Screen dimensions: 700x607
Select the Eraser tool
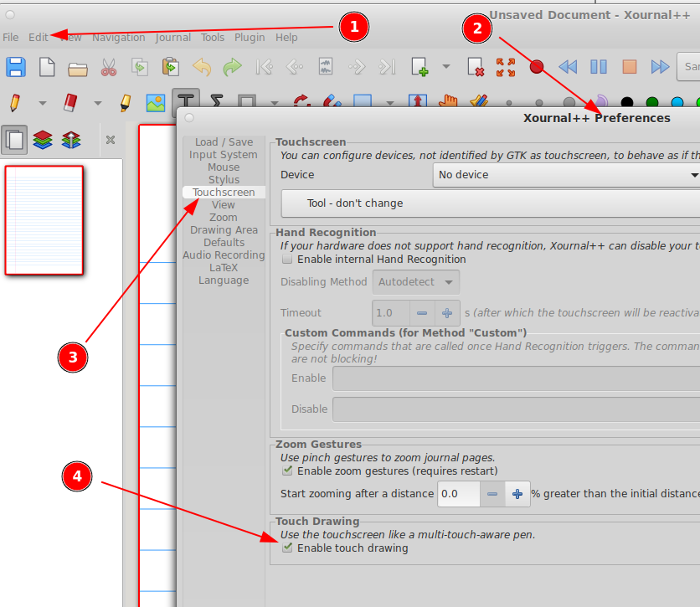[70, 103]
